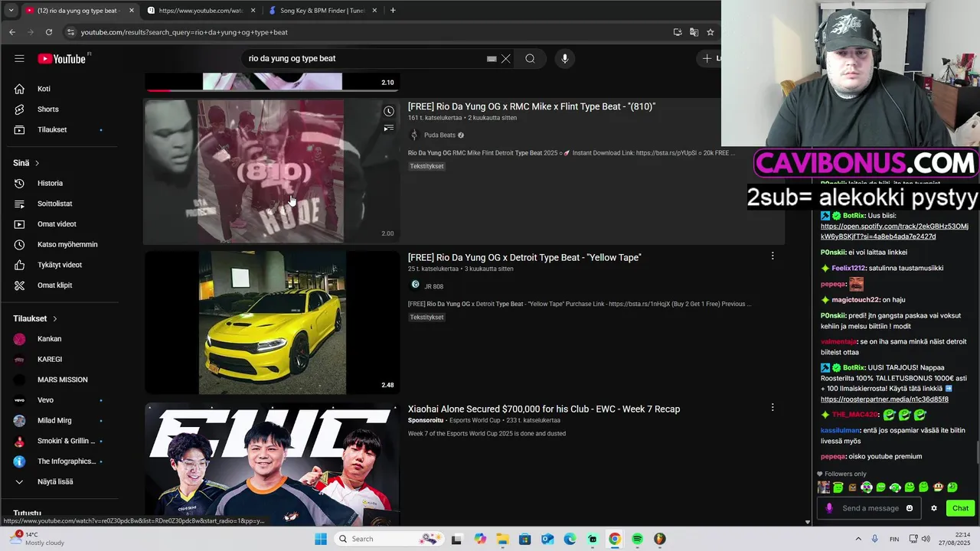Open the JR 808 channel
The image size is (980, 551).
point(433,286)
